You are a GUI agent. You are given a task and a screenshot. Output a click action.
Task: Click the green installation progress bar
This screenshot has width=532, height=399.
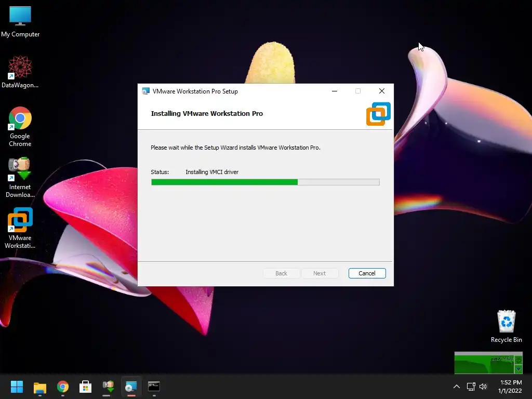(x=265, y=182)
